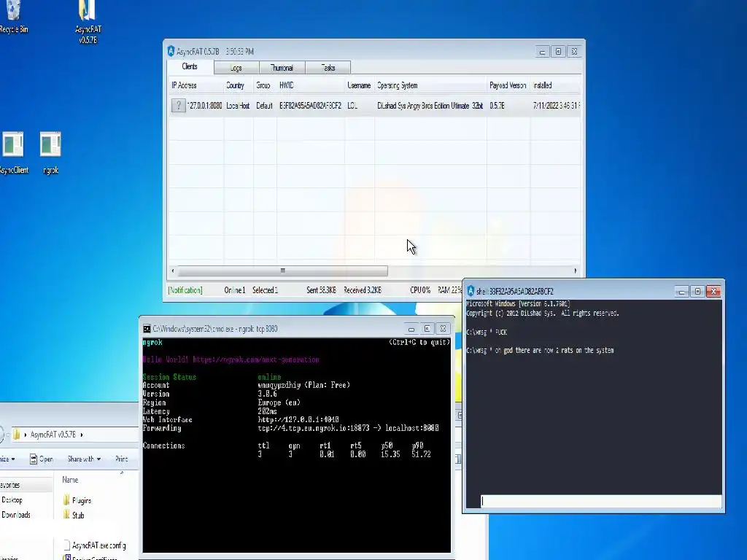The height and width of the screenshot is (560, 747).
Task: Focus the shell command input field
Action: tap(601, 501)
